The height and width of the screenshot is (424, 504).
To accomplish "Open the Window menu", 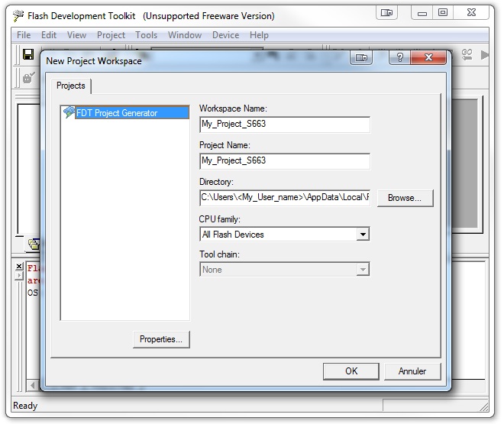I will (x=185, y=34).
